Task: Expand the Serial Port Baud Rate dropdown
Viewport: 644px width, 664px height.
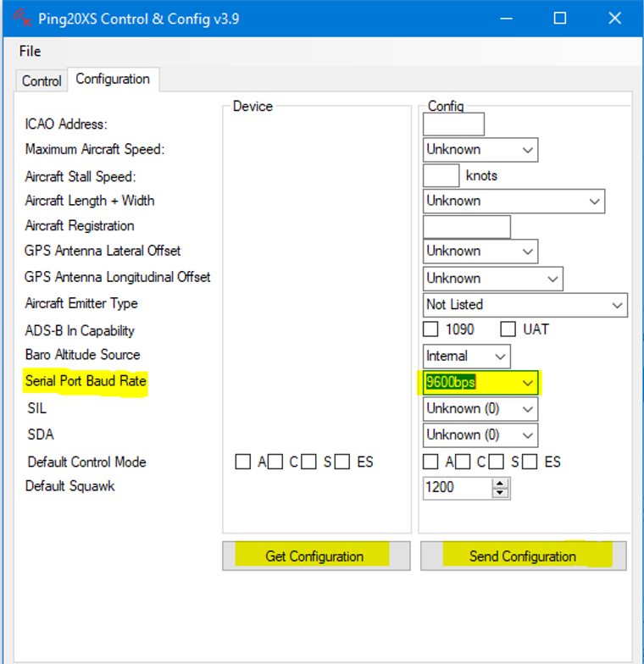Action: [x=480, y=383]
